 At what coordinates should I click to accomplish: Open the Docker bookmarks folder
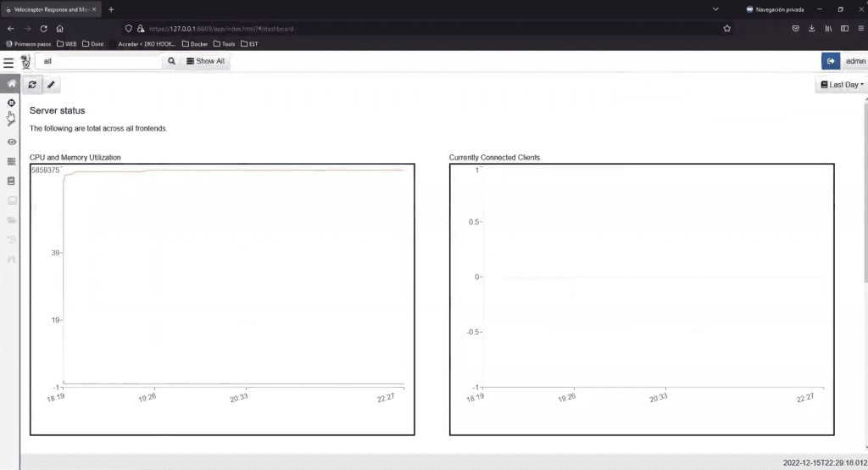click(195, 44)
